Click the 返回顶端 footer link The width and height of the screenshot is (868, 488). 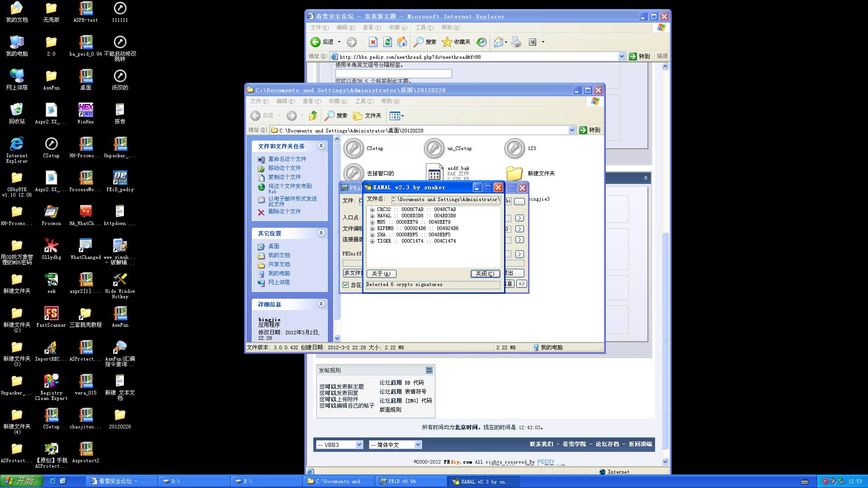[x=640, y=444]
